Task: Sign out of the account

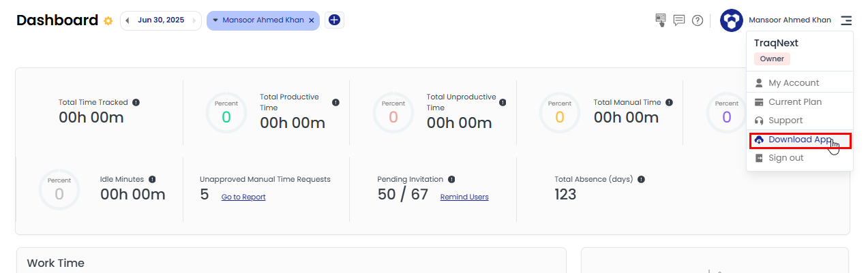Action: 785,158
